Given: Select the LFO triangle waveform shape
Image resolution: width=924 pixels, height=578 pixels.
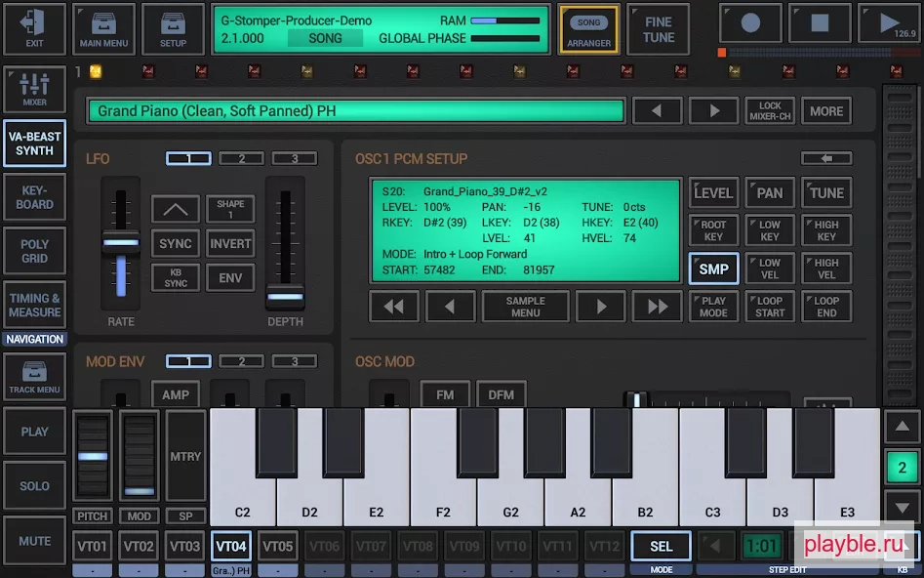Looking at the screenshot, I should 175,209.
